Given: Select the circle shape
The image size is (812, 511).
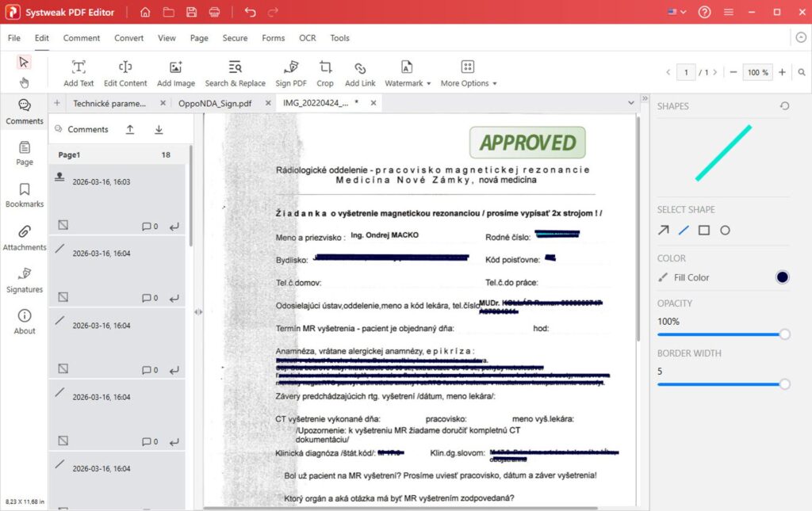Looking at the screenshot, I should [725, 230].
